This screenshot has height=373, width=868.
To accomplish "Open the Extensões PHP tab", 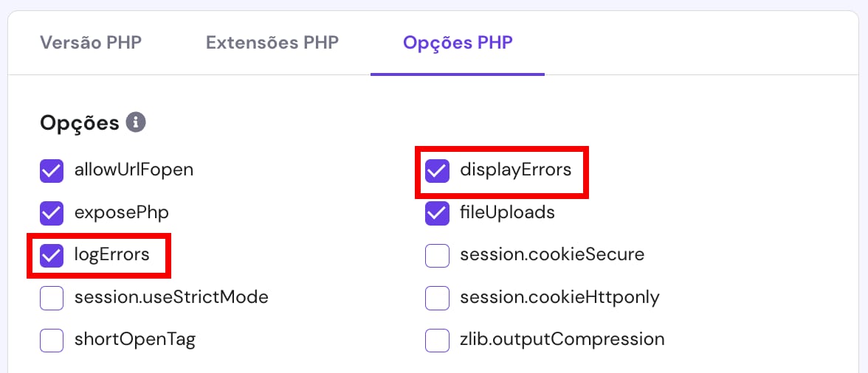I will (x=272, y=42).
